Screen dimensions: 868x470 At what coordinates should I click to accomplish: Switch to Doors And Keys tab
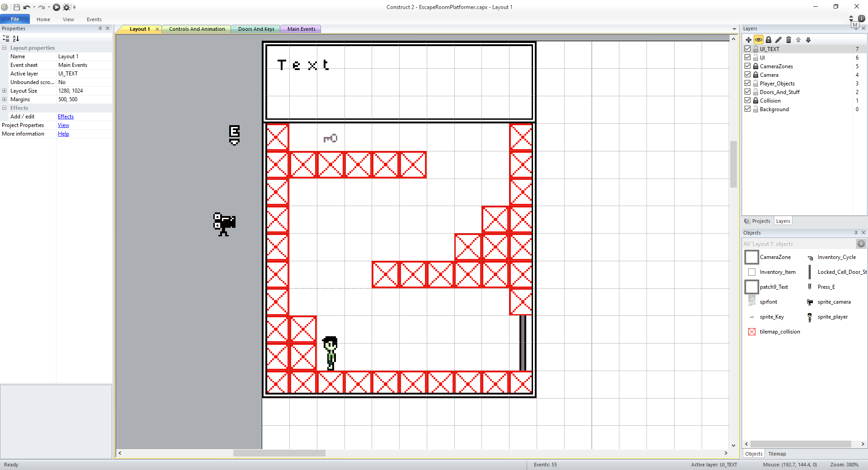click(x=256, y=29)
